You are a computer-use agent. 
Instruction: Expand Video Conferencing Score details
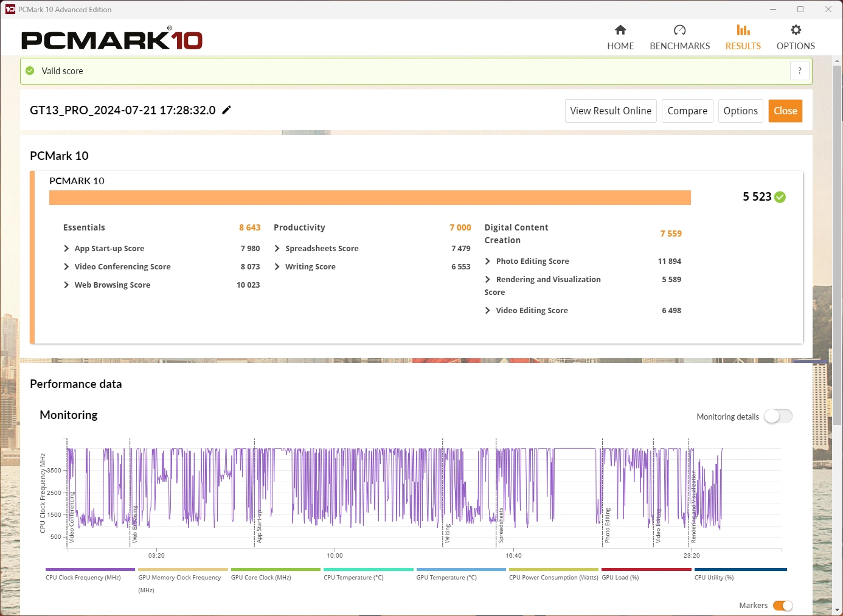66,266
